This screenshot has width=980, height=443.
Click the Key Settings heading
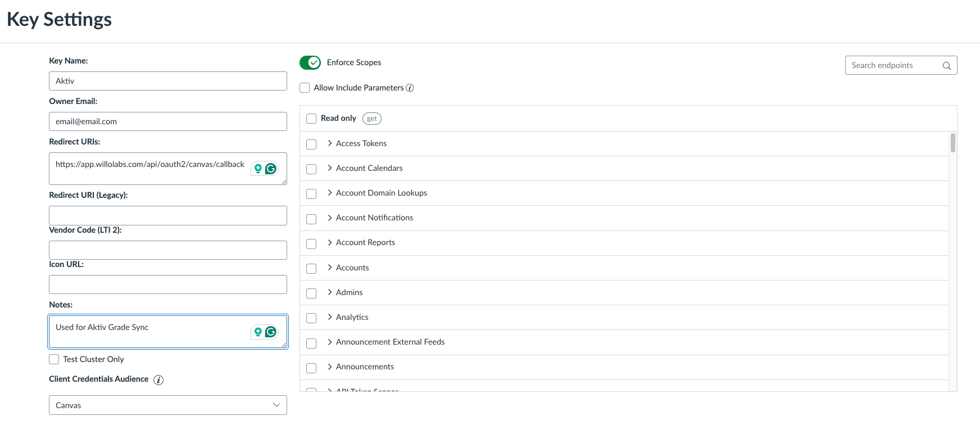pyautogui.click(x=59, y=20)
